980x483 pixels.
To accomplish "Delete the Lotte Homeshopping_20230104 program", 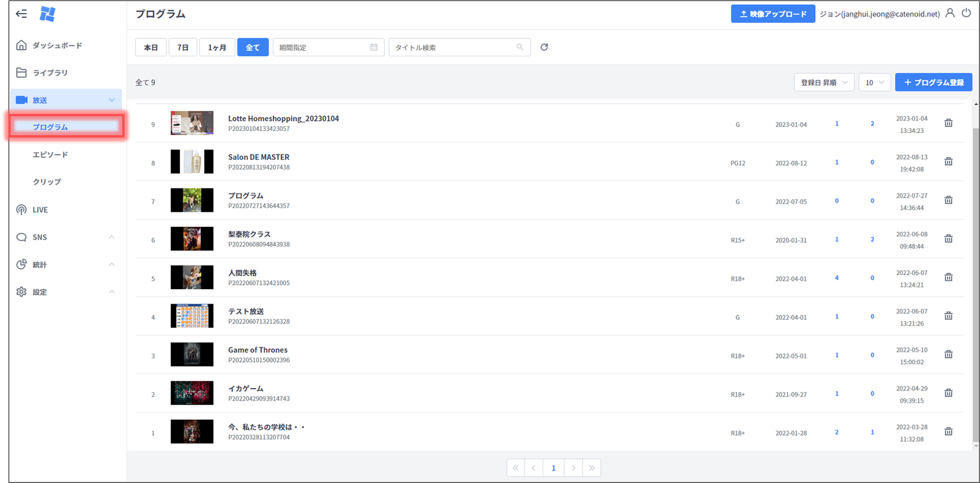I will [x=948, y=123].
